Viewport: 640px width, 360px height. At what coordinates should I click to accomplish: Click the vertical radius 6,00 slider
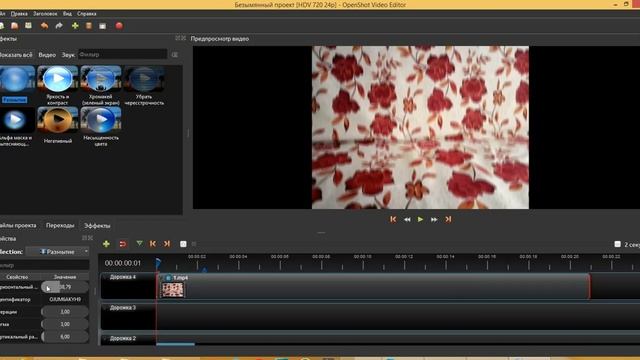64,337
